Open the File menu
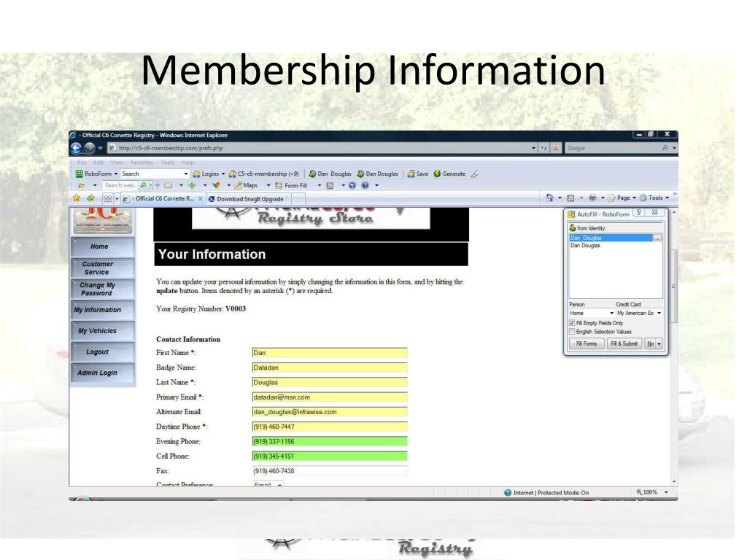 click(82, 163)
